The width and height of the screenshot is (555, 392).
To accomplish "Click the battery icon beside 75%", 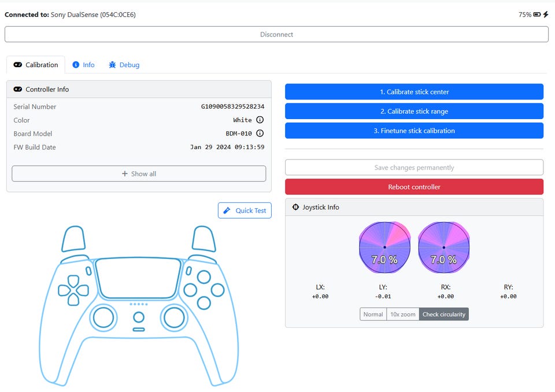I will click(x=537, y=14).
